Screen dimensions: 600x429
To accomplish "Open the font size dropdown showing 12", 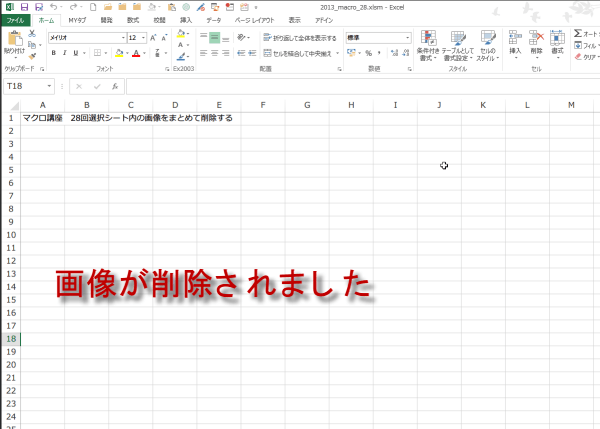I will click(143, 38).
